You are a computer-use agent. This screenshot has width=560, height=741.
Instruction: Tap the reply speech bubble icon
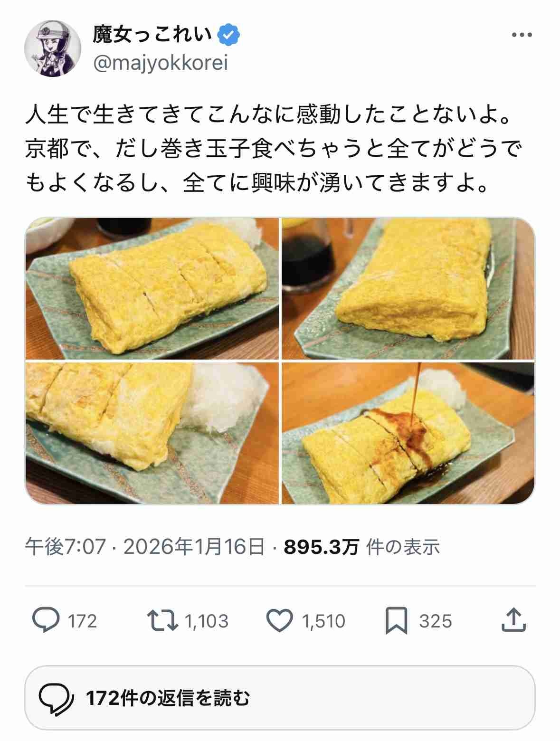pyautogui.click(x=46, y=620)
